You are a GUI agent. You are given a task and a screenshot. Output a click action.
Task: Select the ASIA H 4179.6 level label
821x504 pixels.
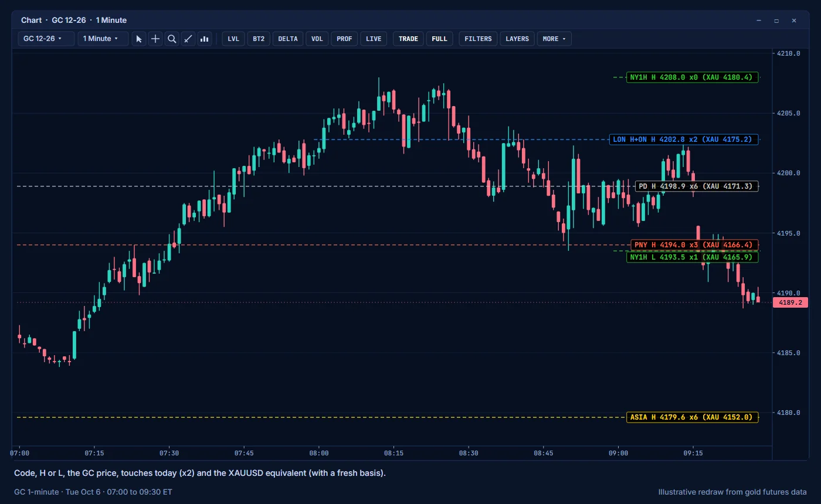[693, 417]
